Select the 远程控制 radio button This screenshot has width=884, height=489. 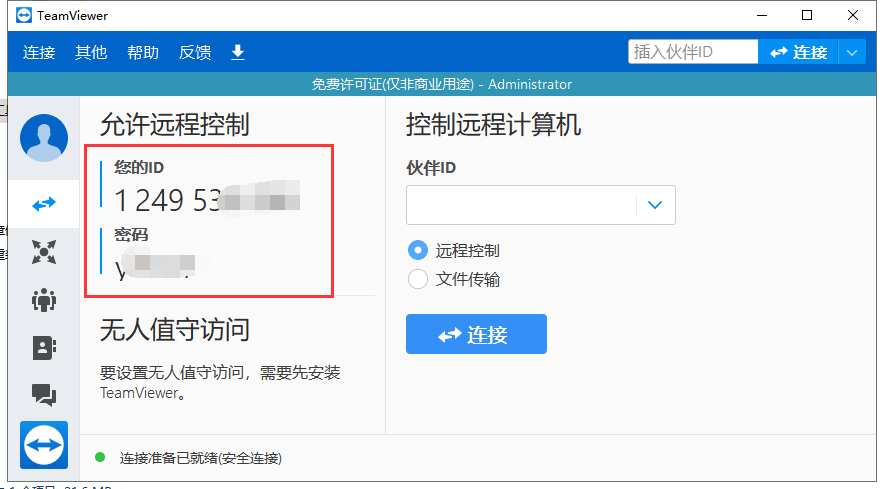tap(418, 250)
